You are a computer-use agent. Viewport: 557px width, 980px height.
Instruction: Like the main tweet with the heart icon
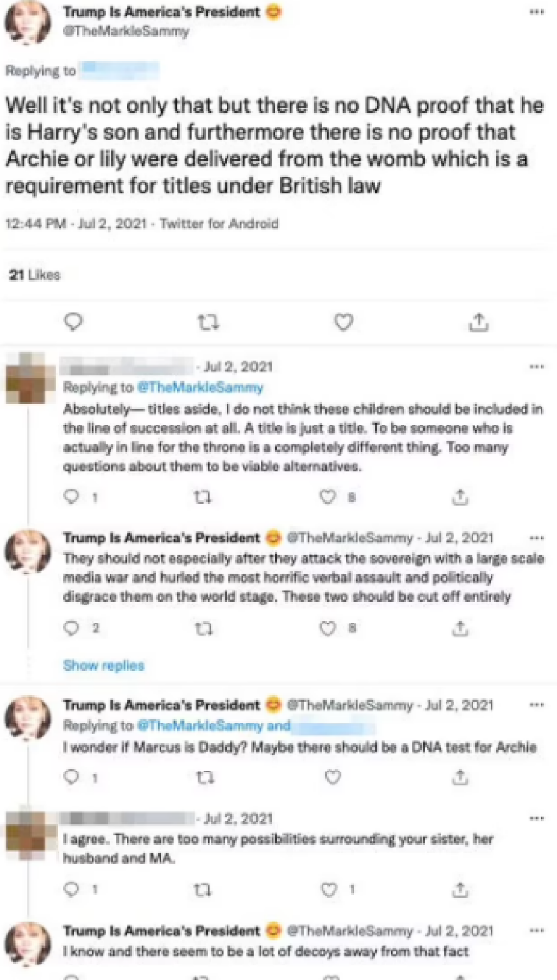pos(342,322)
